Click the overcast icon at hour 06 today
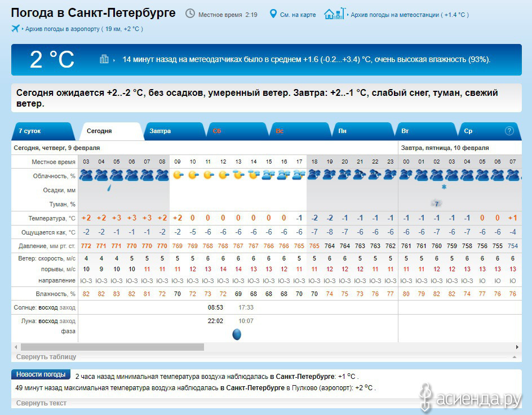 tap(132, 175)
